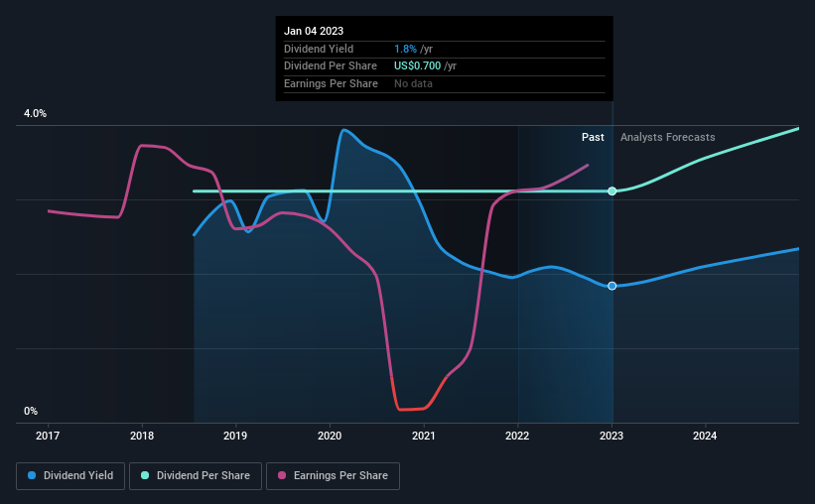Click the 1.8% dividend yield value
The width and height of the screenshot is (815, 504).
point(405,49)
